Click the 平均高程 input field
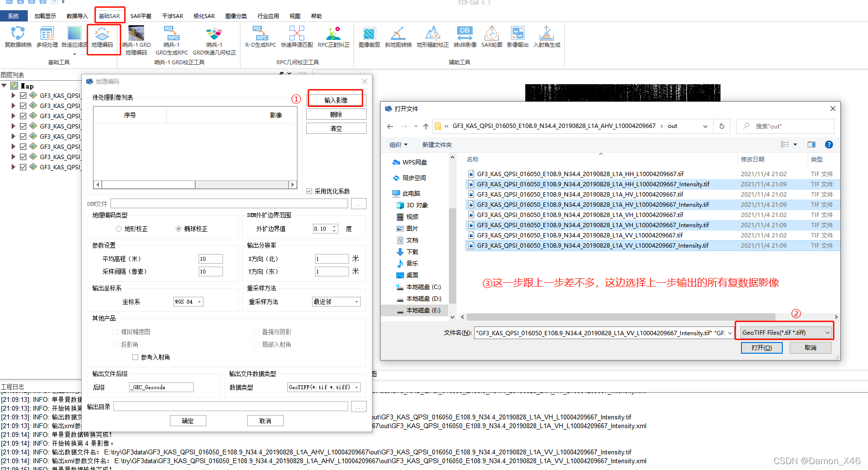This screenshot has height=470, width=868. click(210, 259)
